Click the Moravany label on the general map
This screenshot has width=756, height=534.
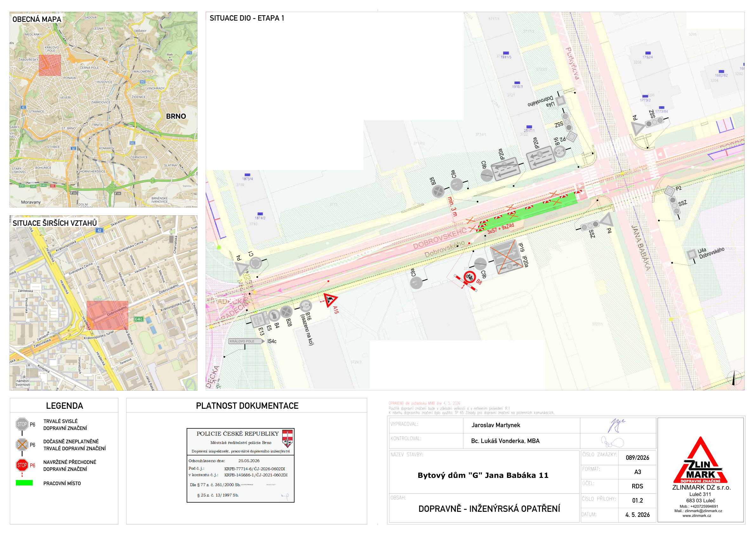pyautogui.click(x=31, y=202)
